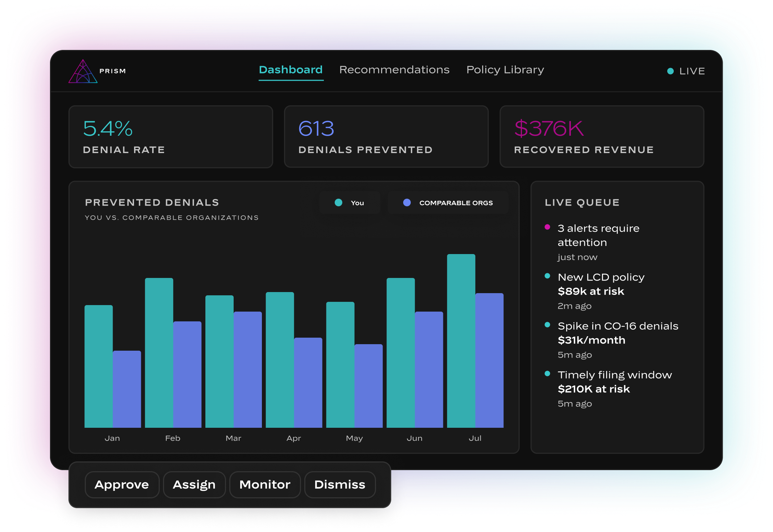
Task: Click the teal You legend color dot
Action: [338, 203]
